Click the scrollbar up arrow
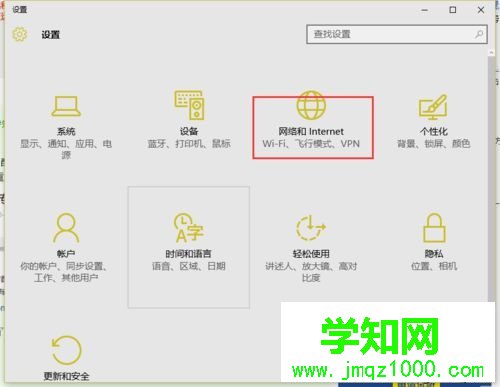500x387 pixels. click(x=491, y=53)
